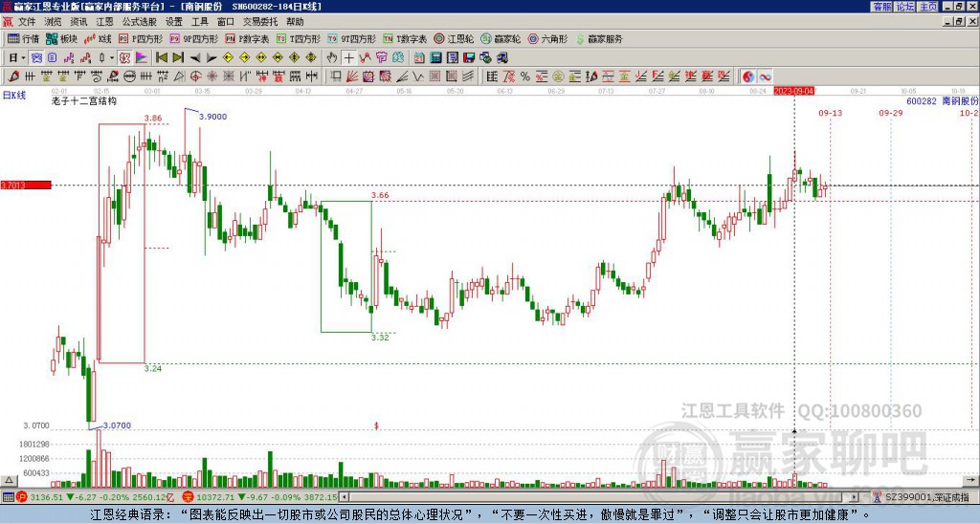Open the T四方形 tool
This screenshot has width=980, height=524.
point(299,38)
